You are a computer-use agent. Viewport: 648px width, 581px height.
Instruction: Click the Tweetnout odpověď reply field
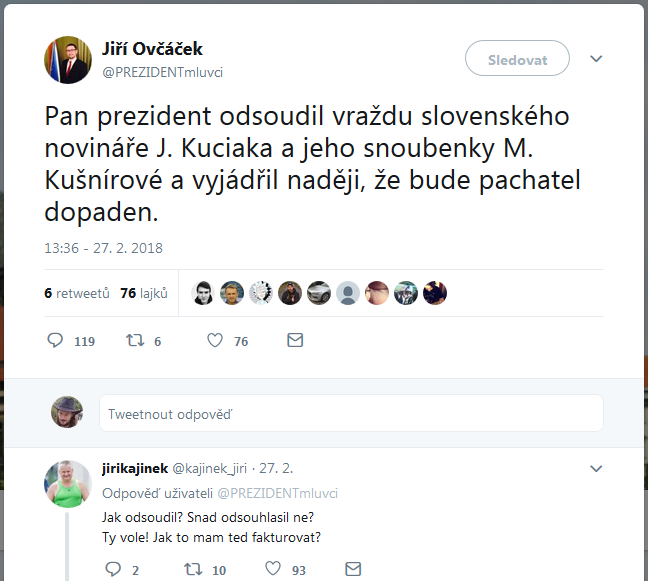click(x=350, y=413)
